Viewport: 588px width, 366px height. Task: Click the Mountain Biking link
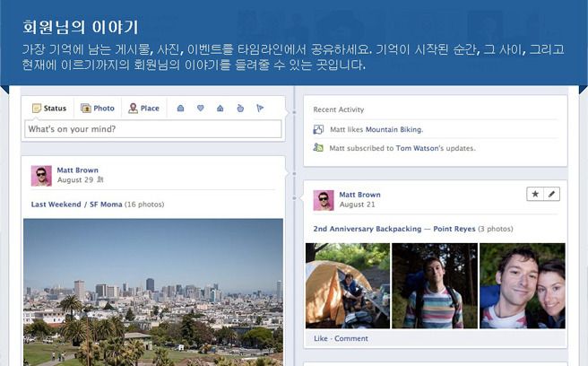click(394, 129)
